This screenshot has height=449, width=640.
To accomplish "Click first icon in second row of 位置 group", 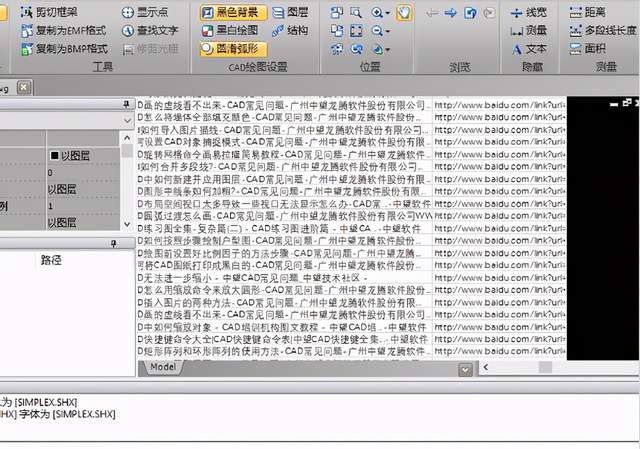I will click(337, 31).
